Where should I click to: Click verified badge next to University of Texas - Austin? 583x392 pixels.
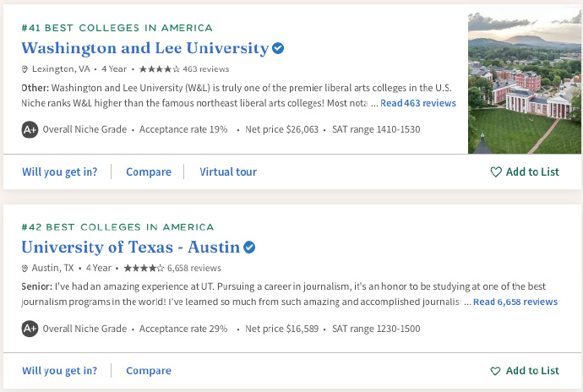(249, 247)
